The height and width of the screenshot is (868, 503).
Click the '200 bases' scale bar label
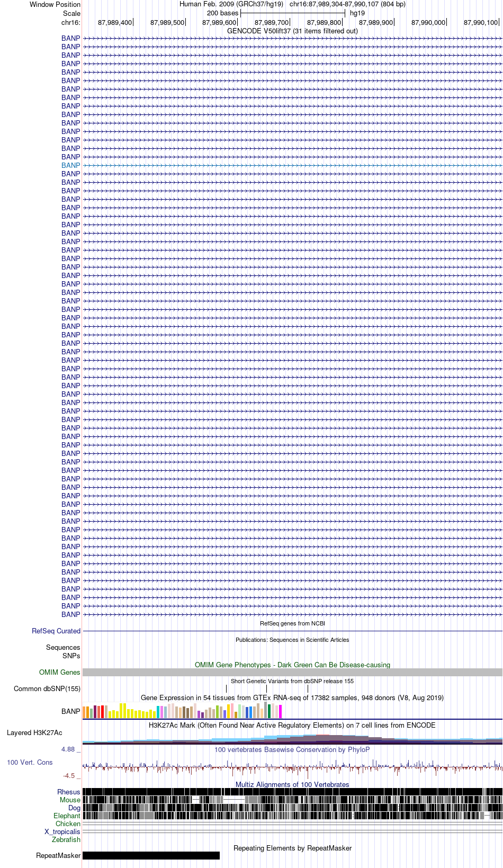pyautogui.click(x=222, y=13)
